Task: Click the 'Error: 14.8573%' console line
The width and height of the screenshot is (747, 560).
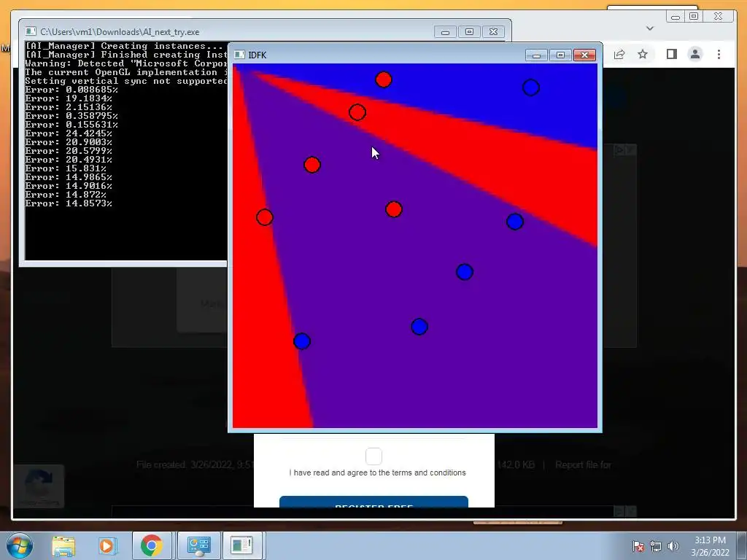Action: [69, 203]
